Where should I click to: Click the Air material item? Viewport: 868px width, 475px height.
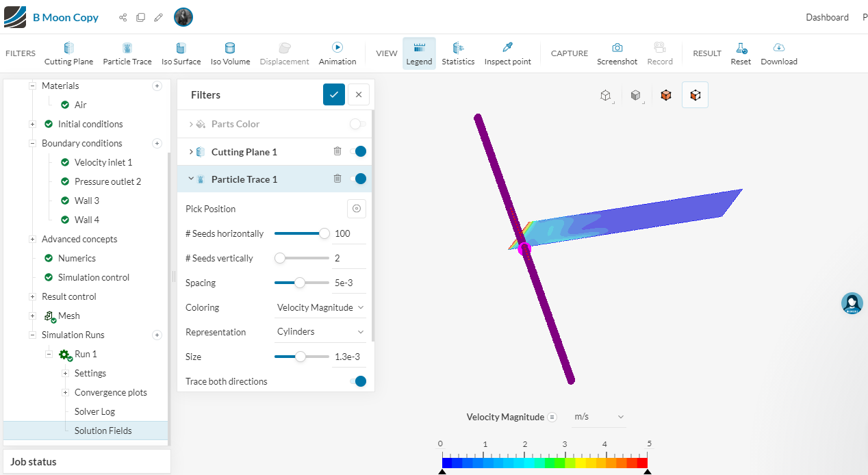tap(80, 105)
